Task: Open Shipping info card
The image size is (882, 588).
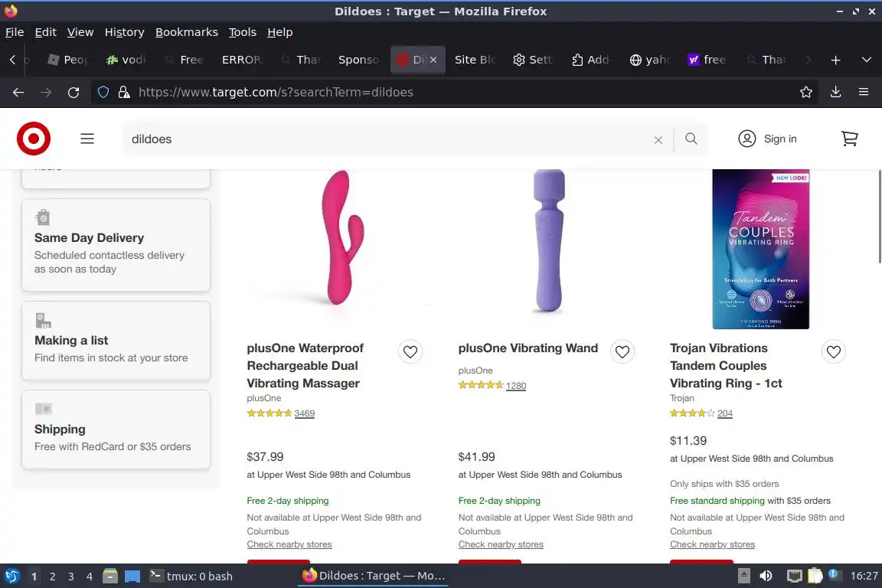Action: click(x=116, y=430)
